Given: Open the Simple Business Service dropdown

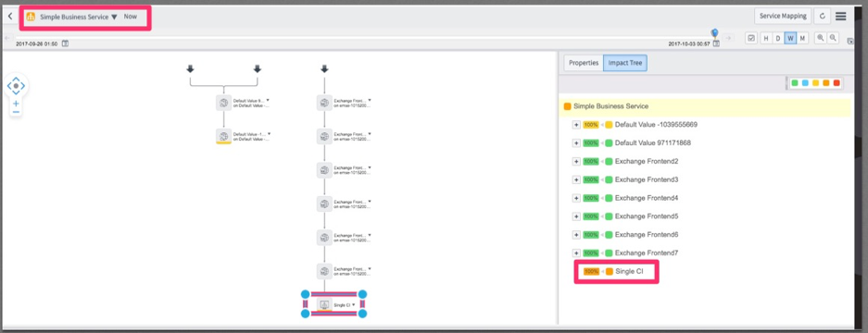Looking at the screenshot, I should point(114,18).
